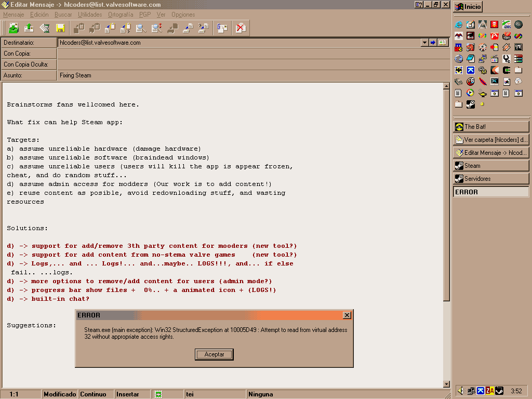Click the hourglass send-later toolbar icon
532x399 pixels.
45,28
